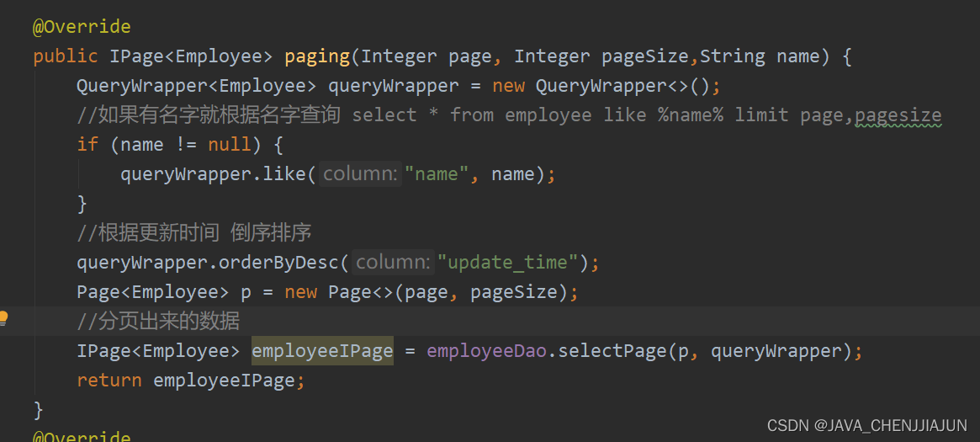Click the IPage<Employee> return type in signature

click(191, 57)
